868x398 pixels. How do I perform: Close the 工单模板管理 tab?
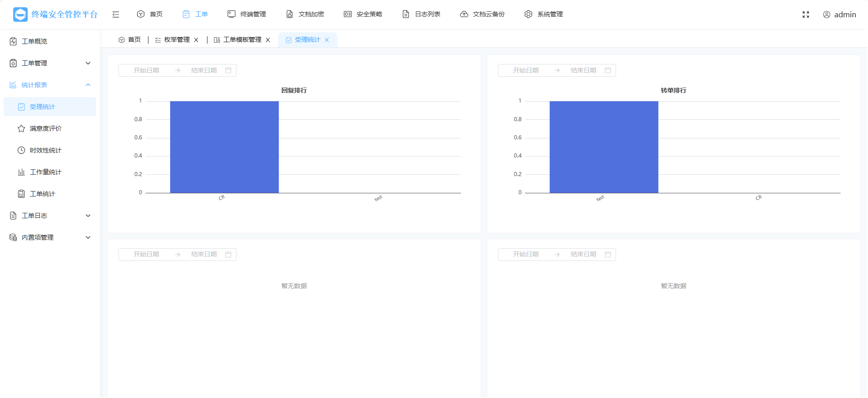268,40
